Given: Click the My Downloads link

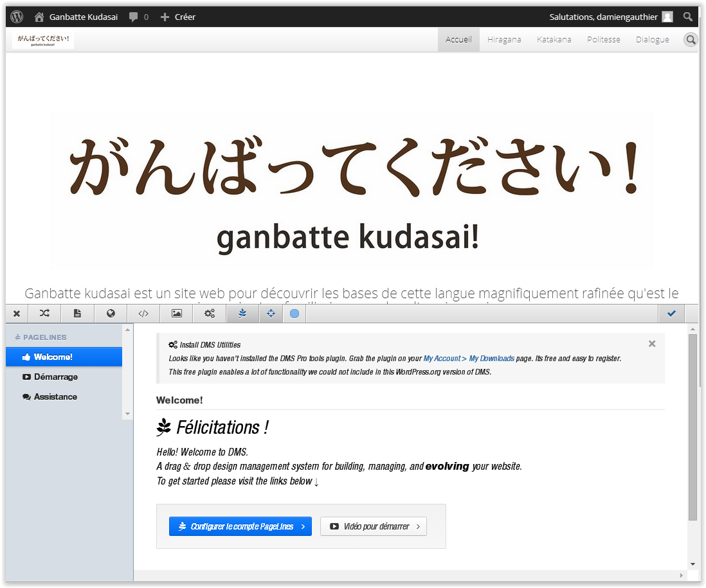Looking at the screenshot, I should pyautogui.click(x=491, y=359).
